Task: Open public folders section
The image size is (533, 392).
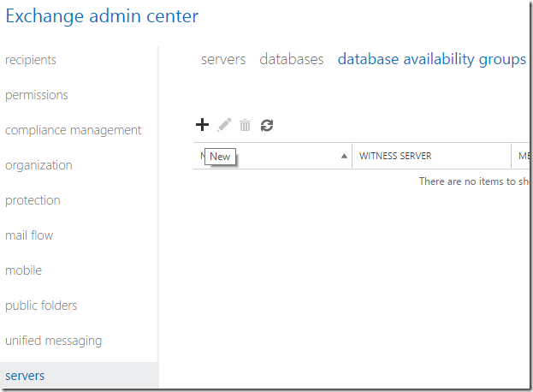Action: coord(41,306)
